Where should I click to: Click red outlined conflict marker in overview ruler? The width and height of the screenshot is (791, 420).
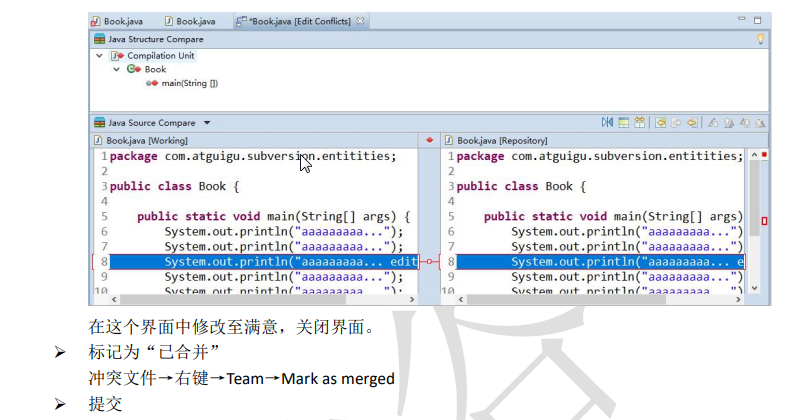pyautogui.click(x=764, y=221)
